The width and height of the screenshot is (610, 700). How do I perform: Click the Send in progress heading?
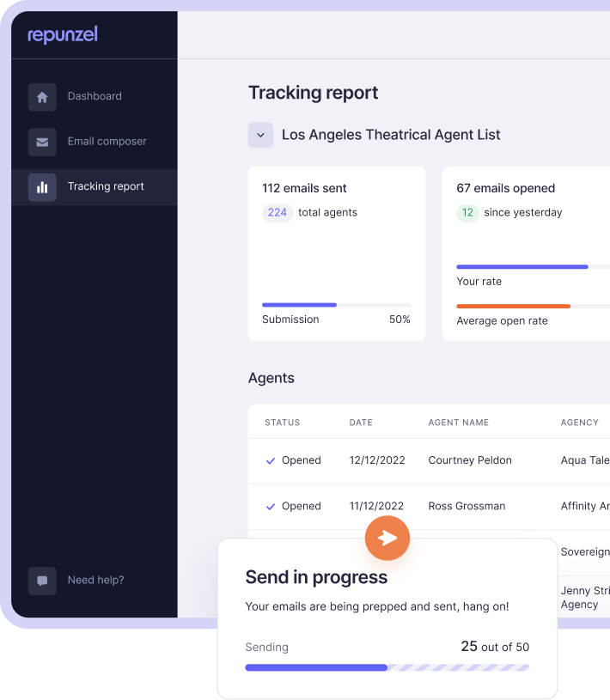click(x=316, y=577)
